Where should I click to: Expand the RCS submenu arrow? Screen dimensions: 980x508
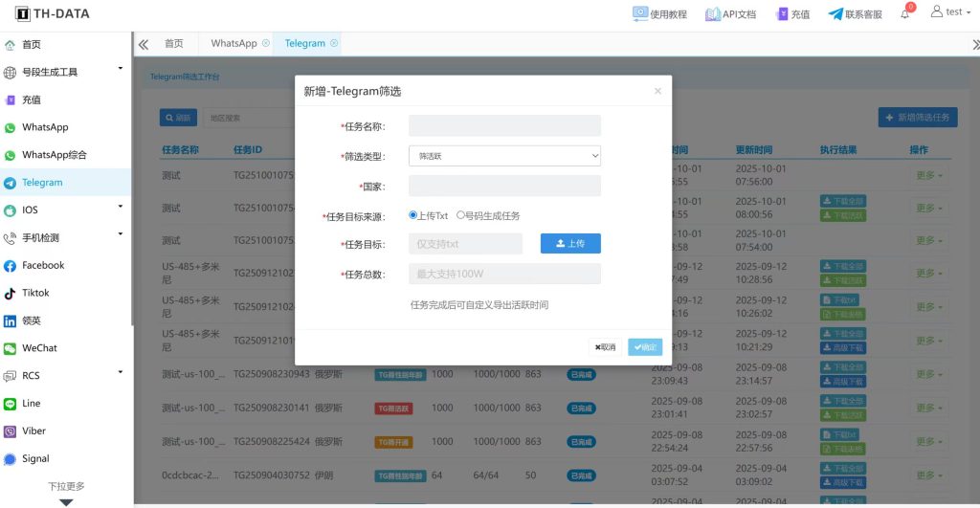[x=121, y=372]
